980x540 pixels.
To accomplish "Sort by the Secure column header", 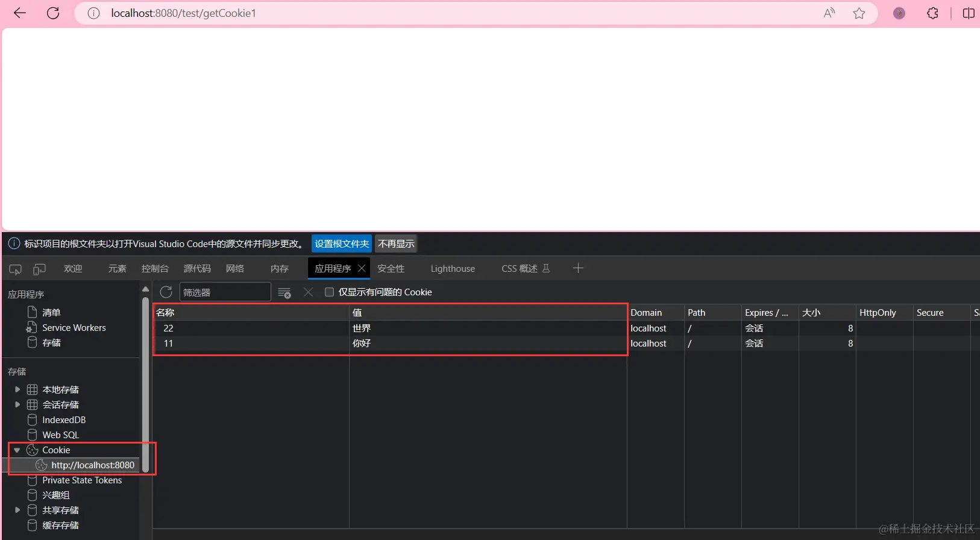I will [x=942, y=312].
